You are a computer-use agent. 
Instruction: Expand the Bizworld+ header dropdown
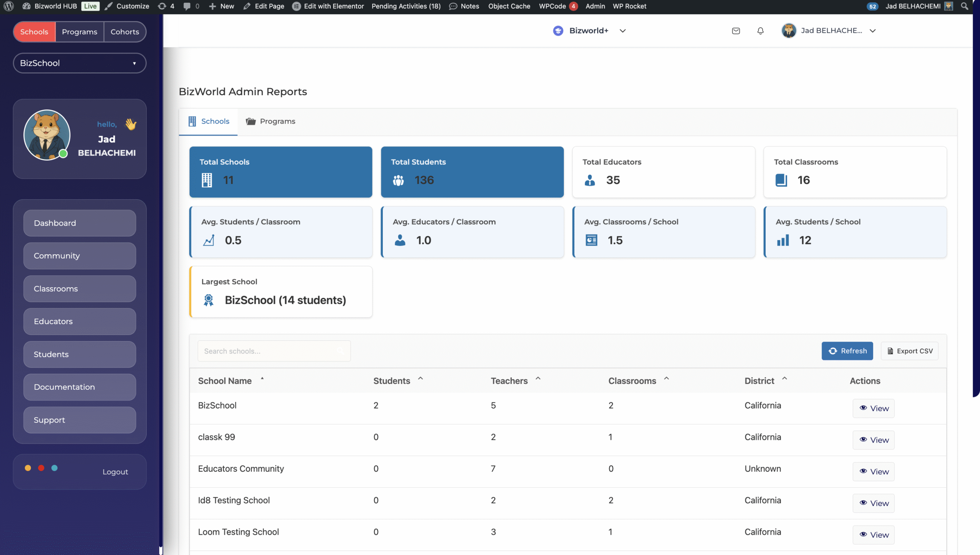(x=622, y=31)
